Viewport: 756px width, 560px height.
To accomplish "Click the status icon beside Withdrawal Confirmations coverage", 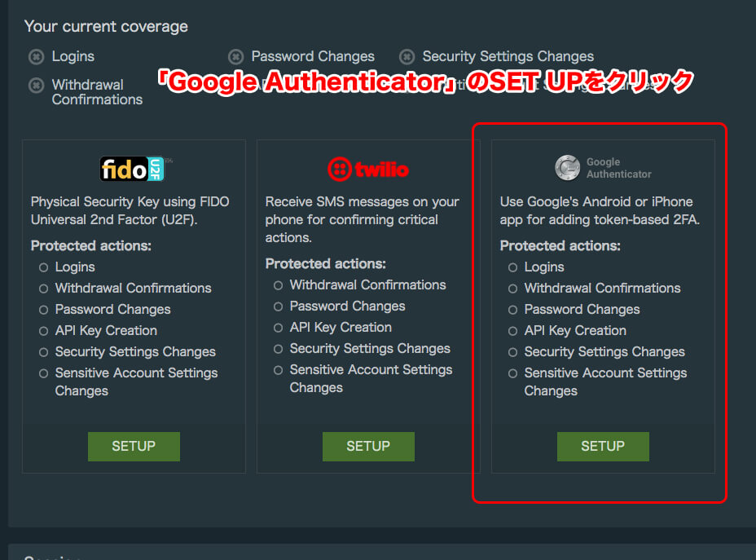I will click(x=36, y=86).
